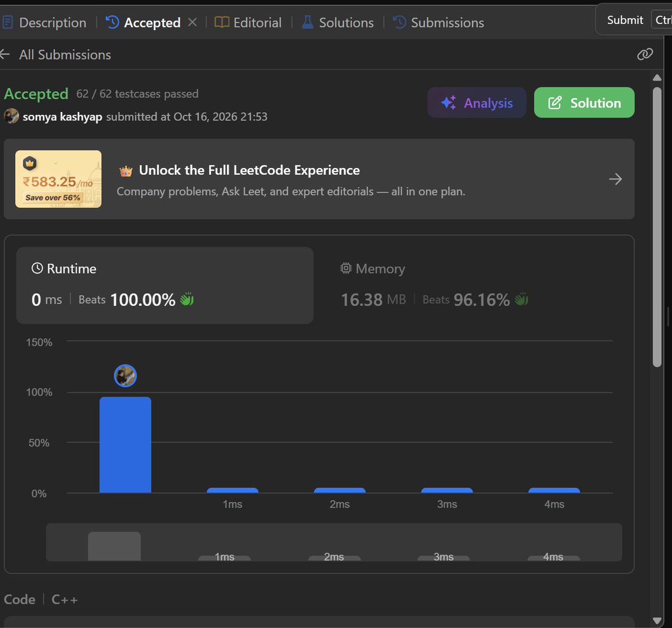Click the 'C++' language label
672x628 pixels.
pos(64,599)
